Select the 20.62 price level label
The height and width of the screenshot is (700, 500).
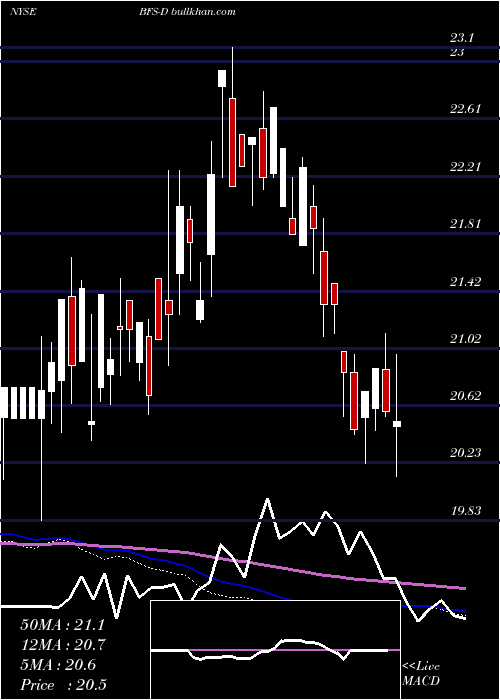(466, 396)
